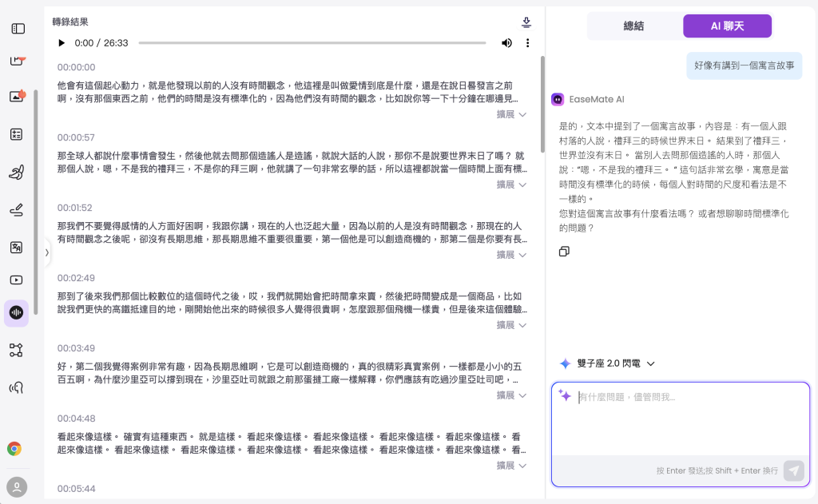
Task: Download the transcription results
Action: pyautogui.click(x=526, y=23)
